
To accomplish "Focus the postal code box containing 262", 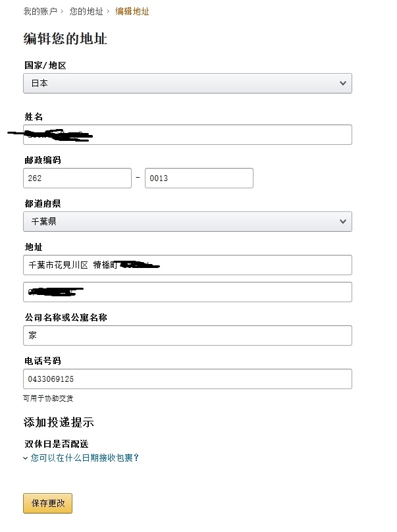I will click(77, 178).
